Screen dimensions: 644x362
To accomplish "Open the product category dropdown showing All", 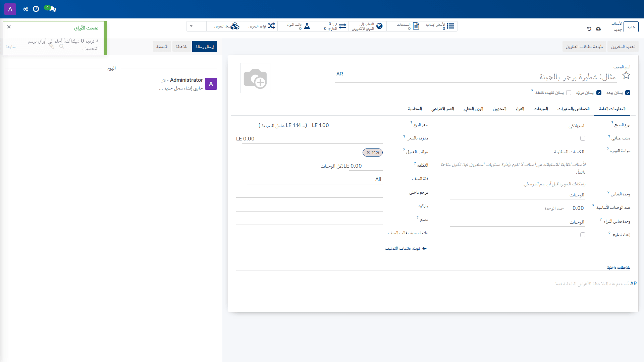I will (x=315, y=179).
